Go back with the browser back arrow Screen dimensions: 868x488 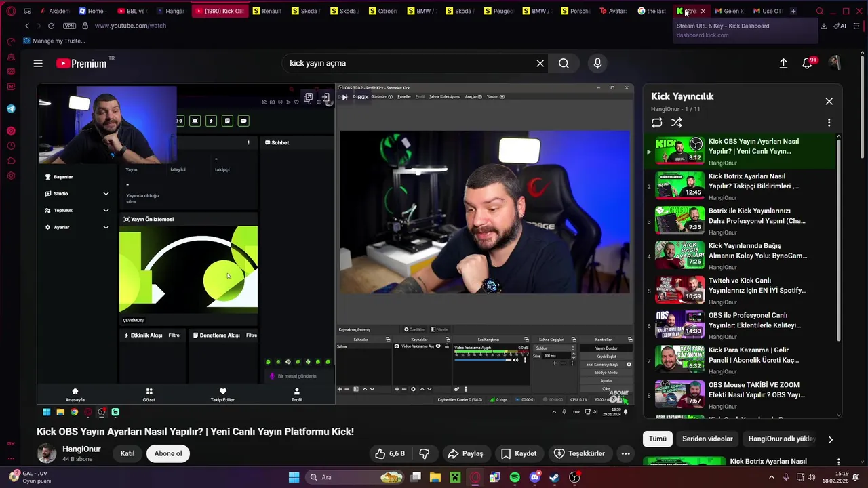click(27, 26)
